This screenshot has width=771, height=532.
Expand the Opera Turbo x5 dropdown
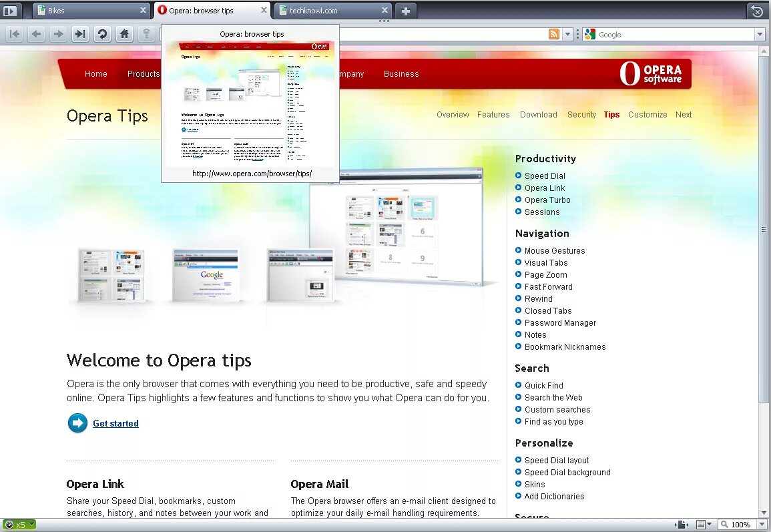coord(31,525)
